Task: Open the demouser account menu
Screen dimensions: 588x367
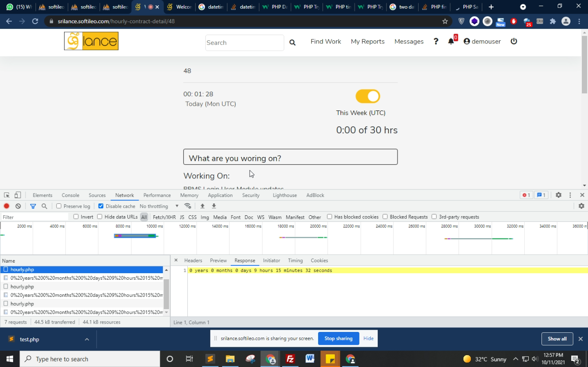Action: pyautogui.click(x=482, y=41)
